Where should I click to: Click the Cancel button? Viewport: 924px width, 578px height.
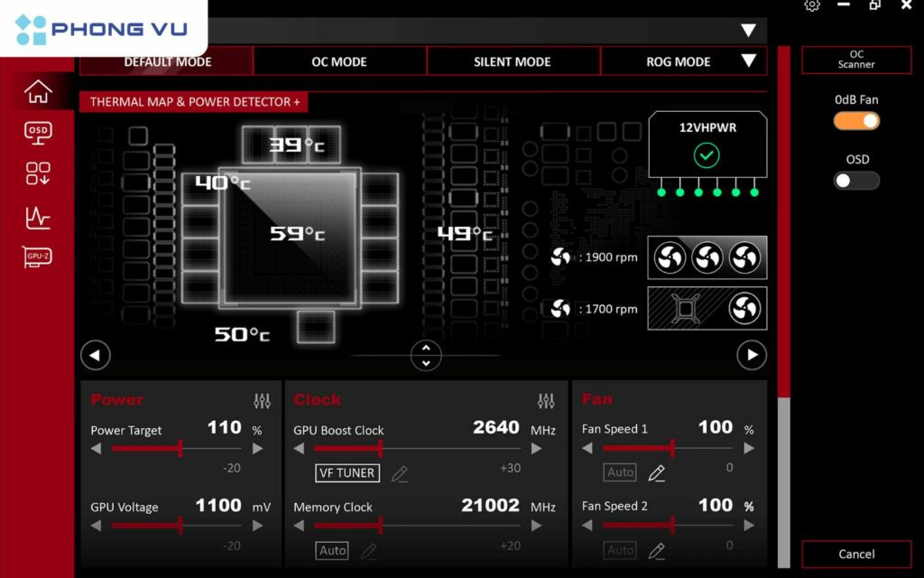coord(855,555)
